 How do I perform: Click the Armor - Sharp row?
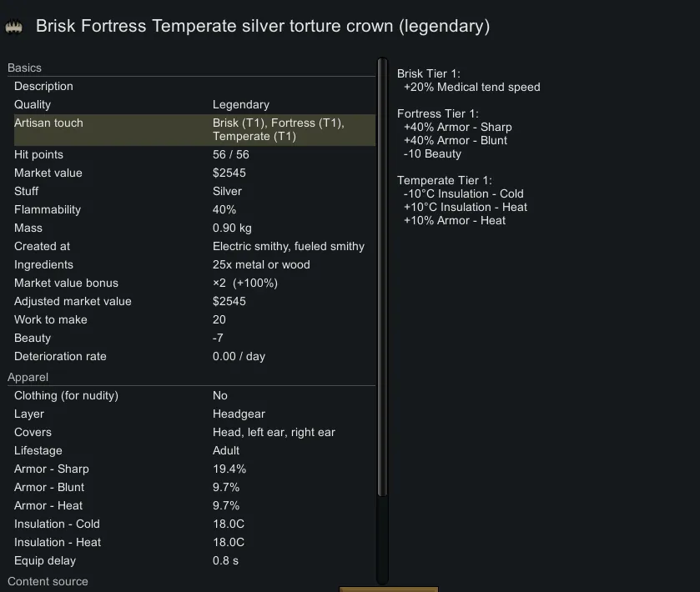tap(194, 469)
